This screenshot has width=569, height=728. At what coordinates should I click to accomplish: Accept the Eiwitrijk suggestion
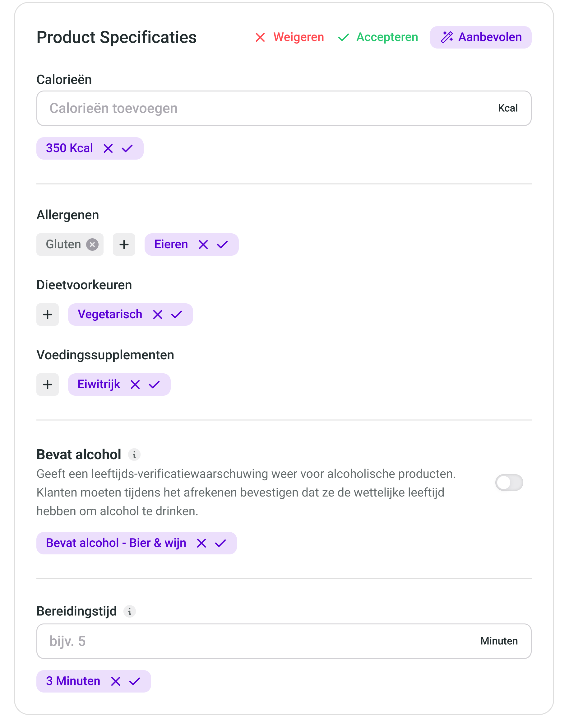(x=154, y=385)
